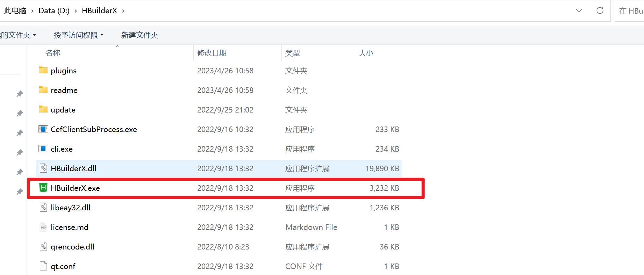Select the libeay32.dll file name

point(71,208)
